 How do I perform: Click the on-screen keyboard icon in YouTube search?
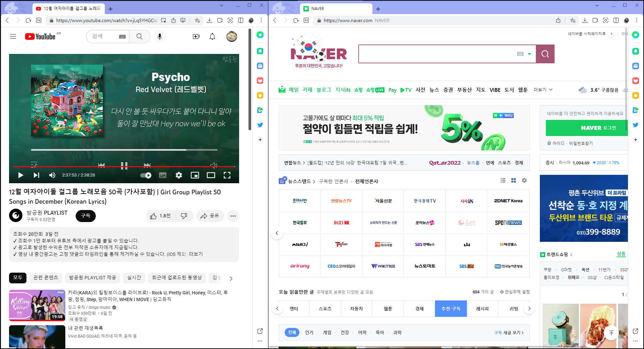pos(122,37)
